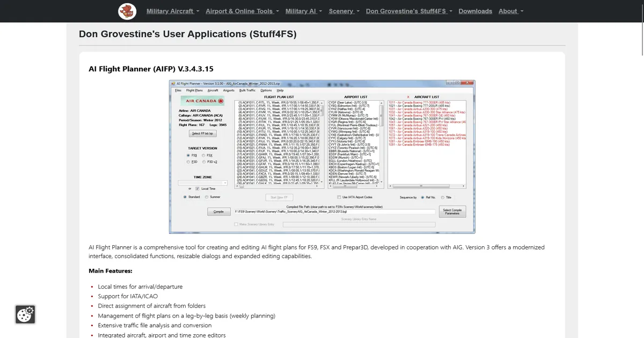Click the AI Flight Planner window title icon
The width and height of the screenshot is (644, 338).
173,83
